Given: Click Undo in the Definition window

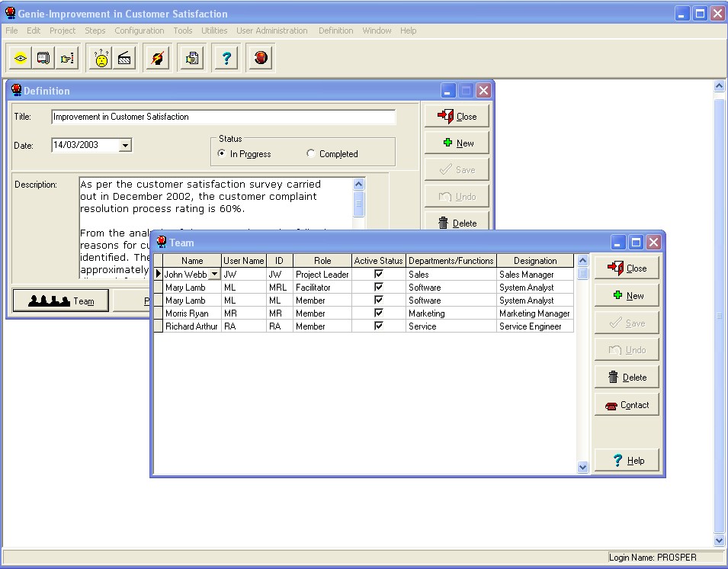Looking at the screenshot, I should point(457,197).
